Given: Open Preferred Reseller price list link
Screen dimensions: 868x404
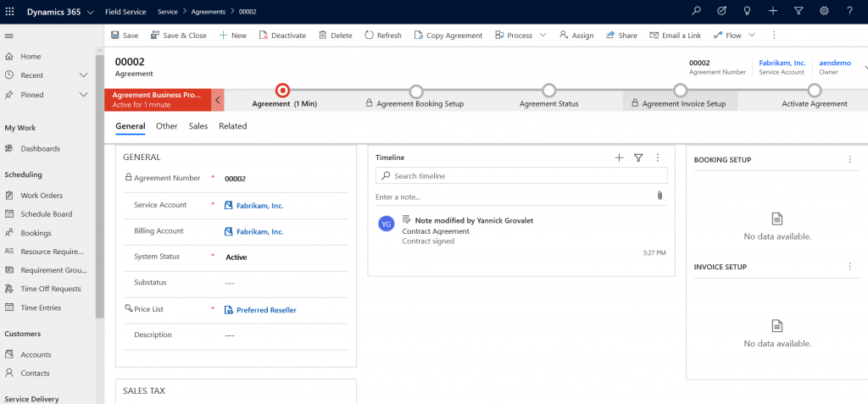Looking at the screenshot, I should coord(266,310).
